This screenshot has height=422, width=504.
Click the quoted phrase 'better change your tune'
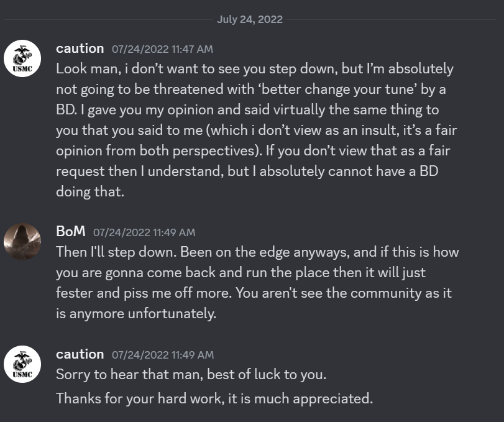click(340, 89)
